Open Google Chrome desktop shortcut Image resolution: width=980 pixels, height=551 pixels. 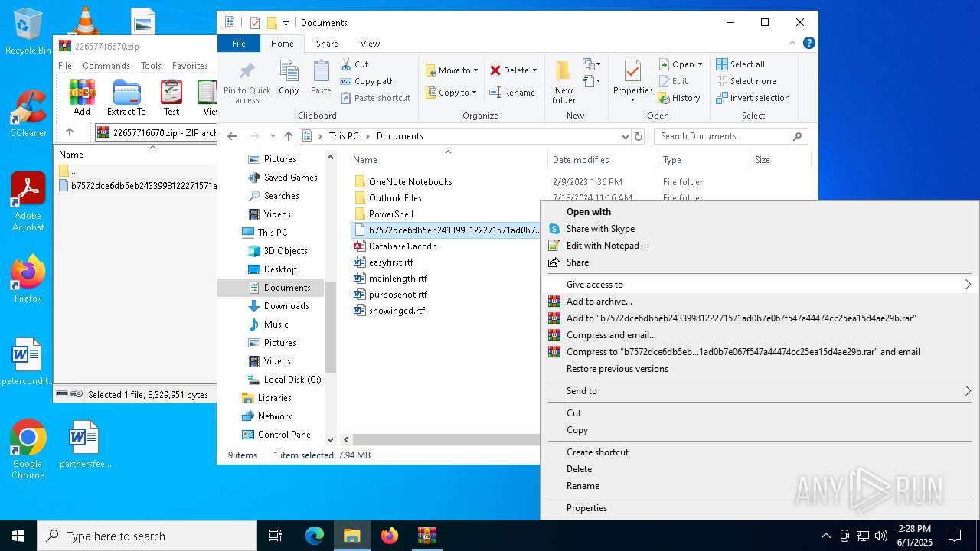pyautogui.click(x=28, y=449)
